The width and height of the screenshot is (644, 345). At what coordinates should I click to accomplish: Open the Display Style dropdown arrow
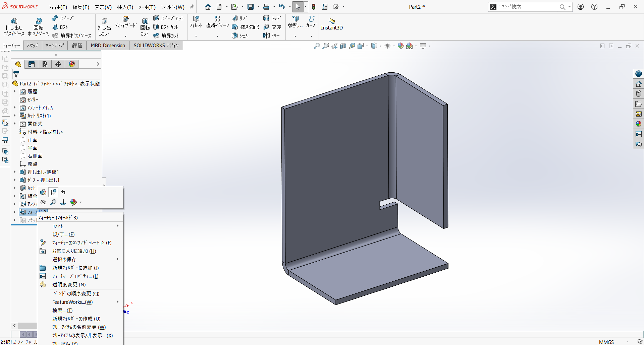[x=380, y=46]
